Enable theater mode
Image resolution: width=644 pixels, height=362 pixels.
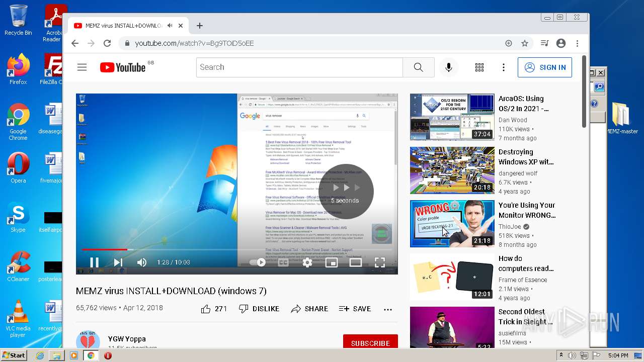click(x=356, y=262)
